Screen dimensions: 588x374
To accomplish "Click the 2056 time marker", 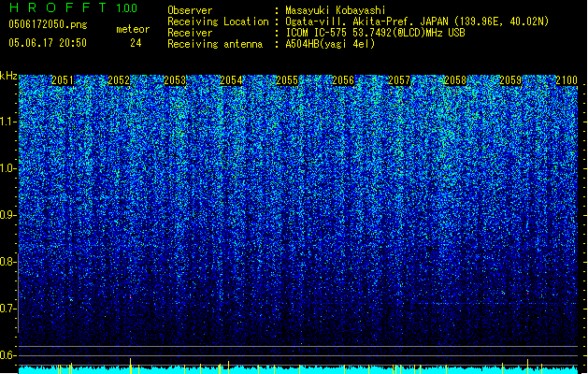I will tap(343, 80).
